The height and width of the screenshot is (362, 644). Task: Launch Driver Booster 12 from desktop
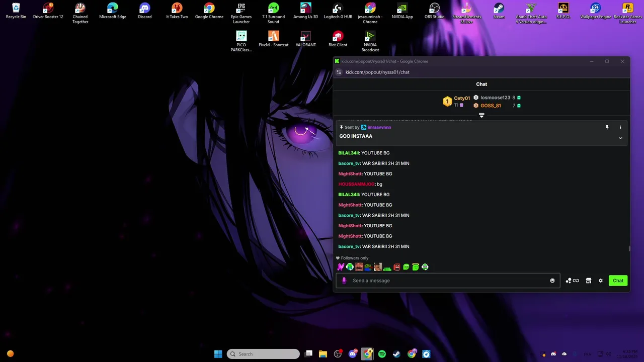[48, 11]
